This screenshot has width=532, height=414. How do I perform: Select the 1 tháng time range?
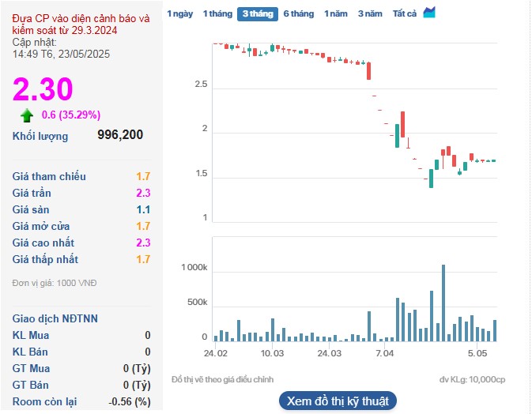(x=217, y=14)
